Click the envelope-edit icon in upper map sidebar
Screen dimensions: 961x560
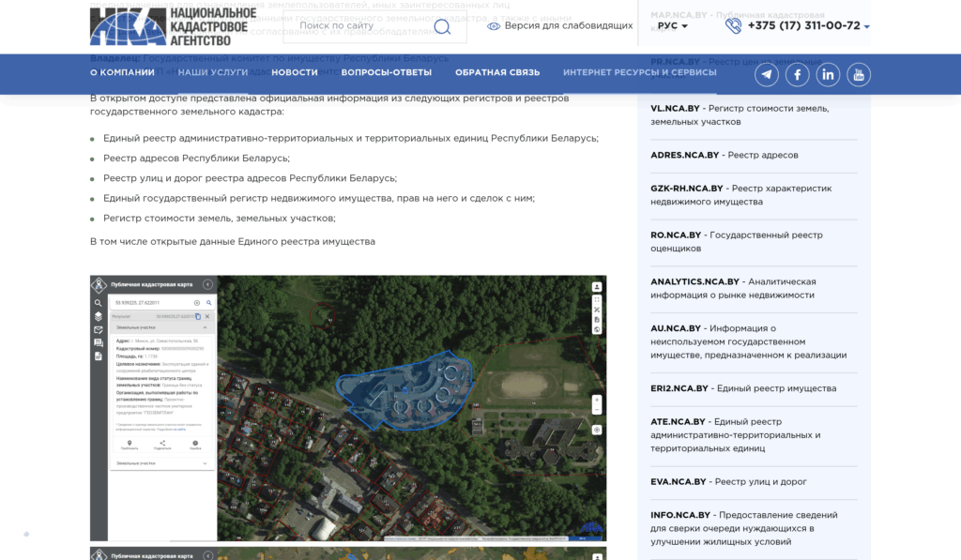(x=98, y=329)
